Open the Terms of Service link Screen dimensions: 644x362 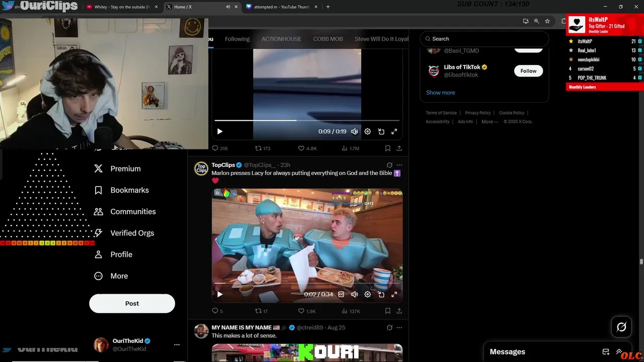coord(441,113)
